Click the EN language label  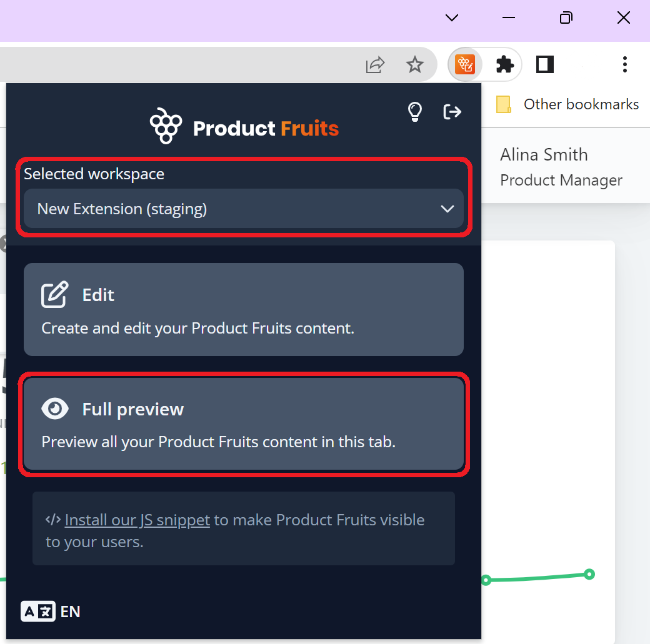tap(71, 612)
